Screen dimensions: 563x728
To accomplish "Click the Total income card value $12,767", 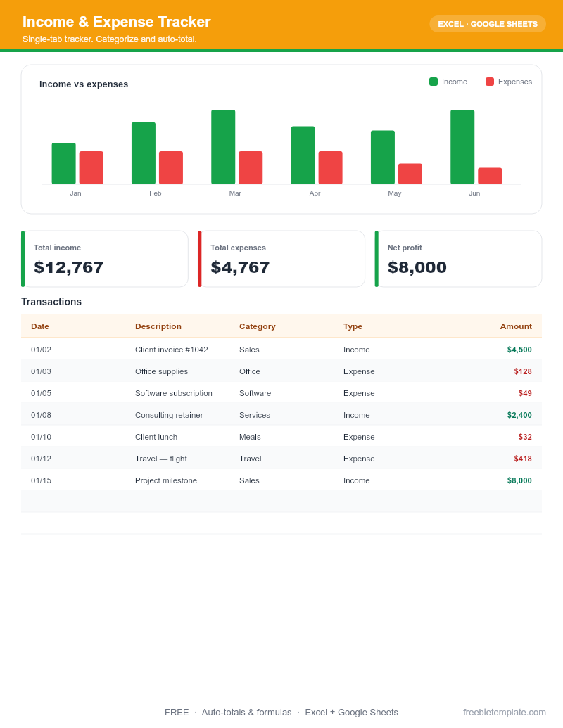I will [69, 267].
